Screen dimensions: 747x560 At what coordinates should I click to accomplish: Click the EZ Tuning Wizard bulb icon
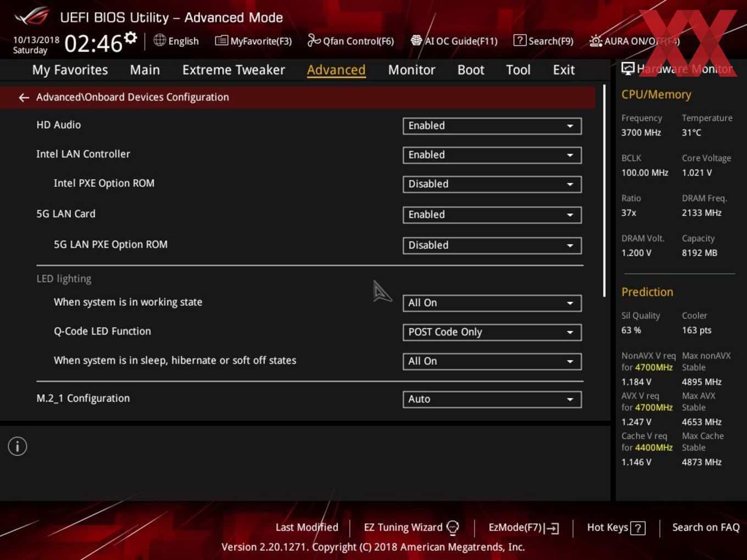453,528
